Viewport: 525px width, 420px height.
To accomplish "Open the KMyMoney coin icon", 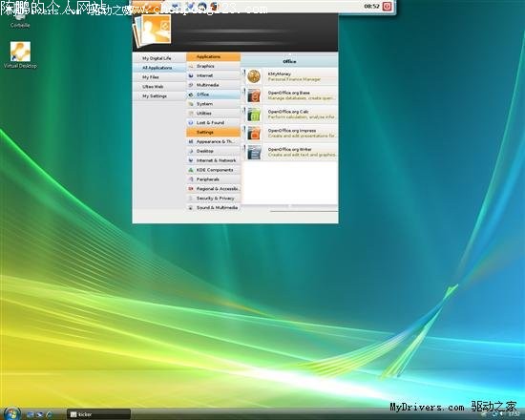I will coord(254,76).
